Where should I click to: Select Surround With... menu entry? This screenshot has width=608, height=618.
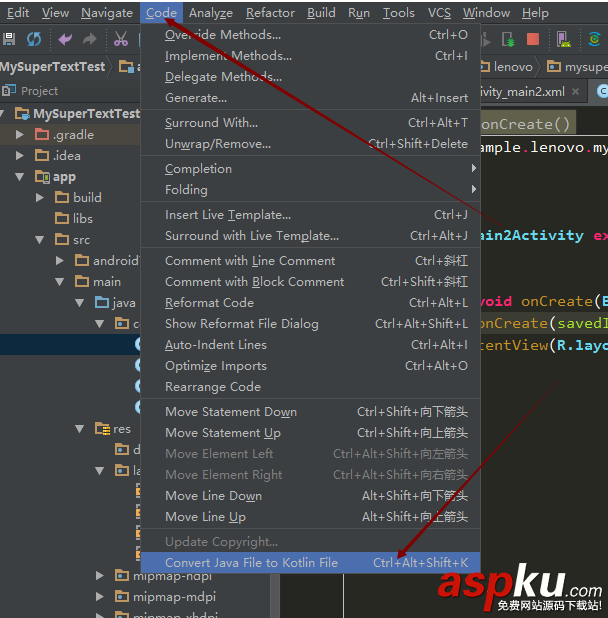(x=311, y=123)
